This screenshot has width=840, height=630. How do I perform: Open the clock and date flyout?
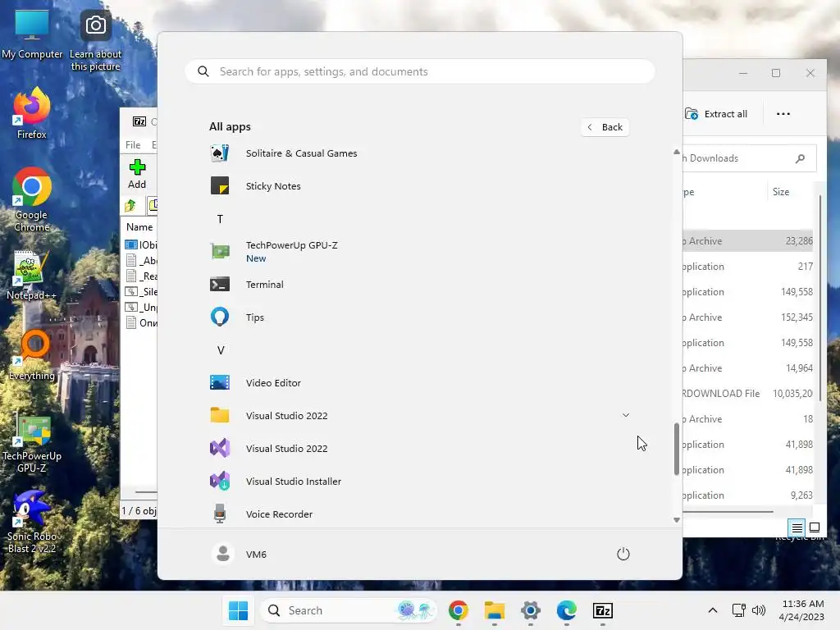802,610
